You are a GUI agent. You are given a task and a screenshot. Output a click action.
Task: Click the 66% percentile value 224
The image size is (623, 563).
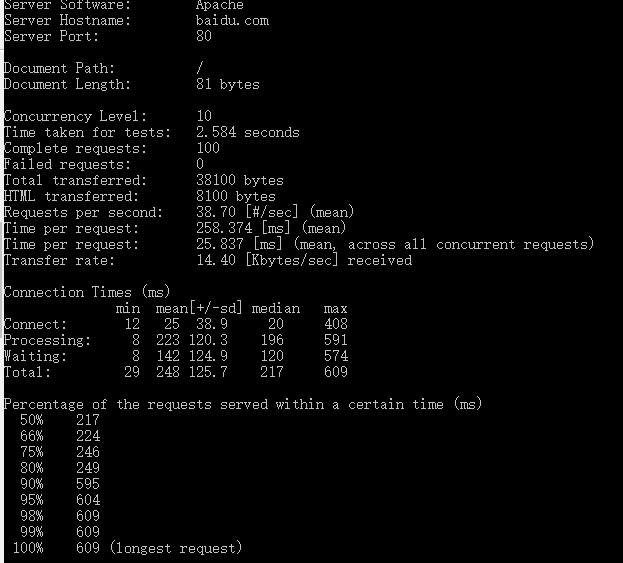click(x=88, y=436)
